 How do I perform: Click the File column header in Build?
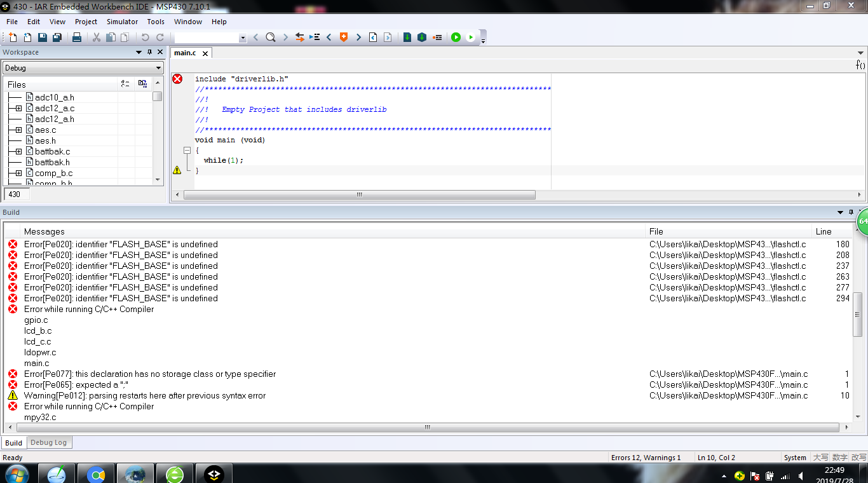729,231
